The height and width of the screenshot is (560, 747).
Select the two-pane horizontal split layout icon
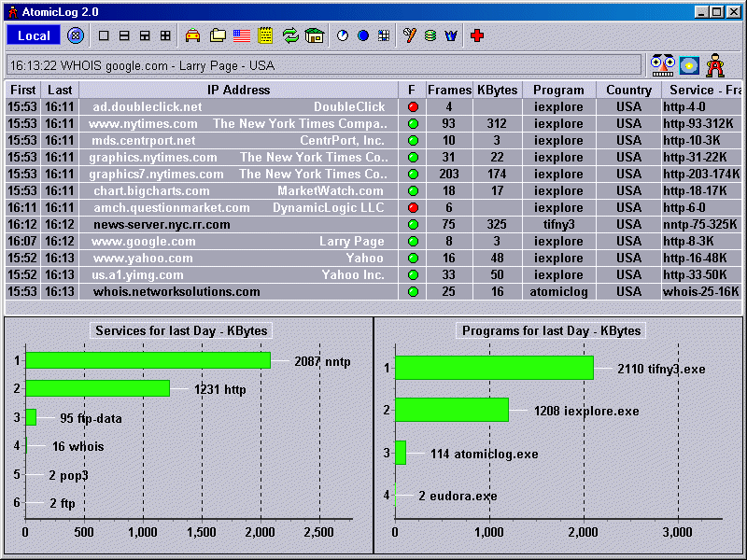[124, 35]
